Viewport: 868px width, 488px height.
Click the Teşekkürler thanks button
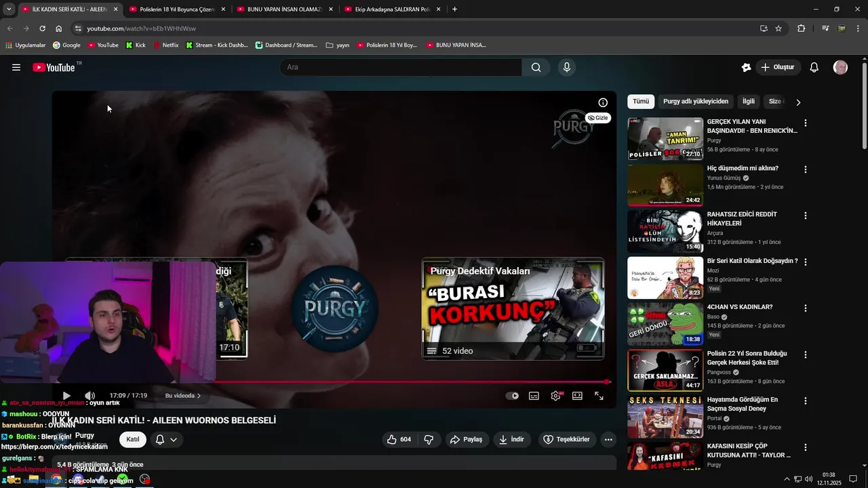coord(567,439)
